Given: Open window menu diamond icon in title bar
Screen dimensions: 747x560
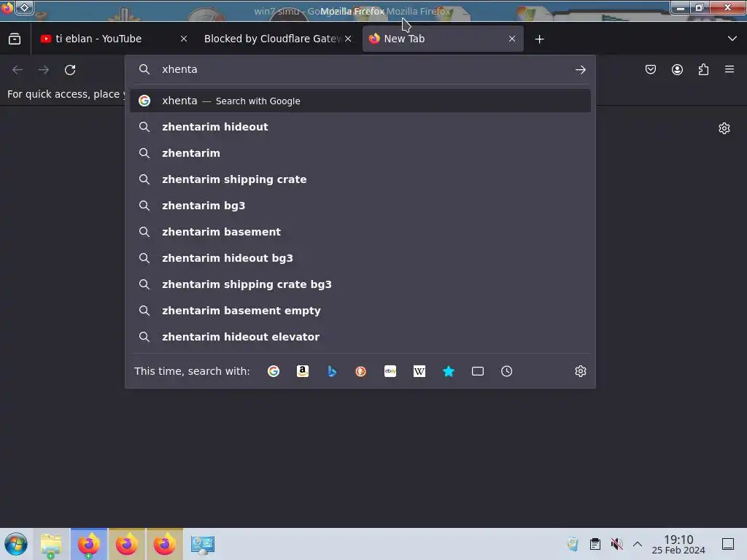Looking at the screenshot, I should click(x=24, y=7).
